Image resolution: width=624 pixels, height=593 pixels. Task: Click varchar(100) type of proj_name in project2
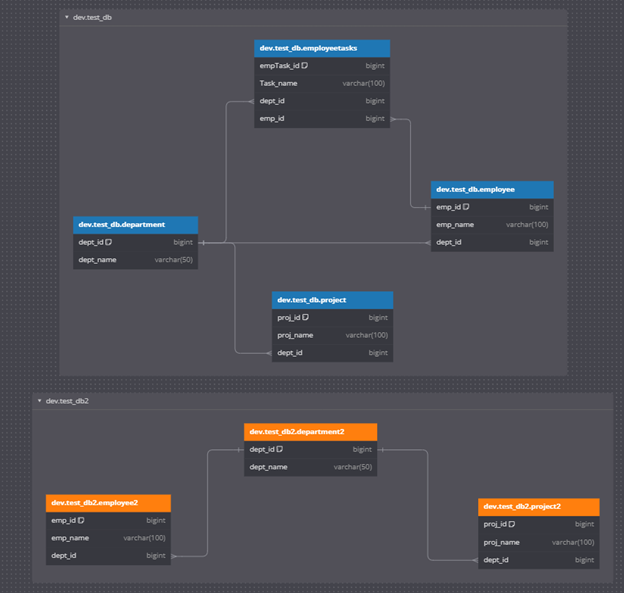point(573,542)
